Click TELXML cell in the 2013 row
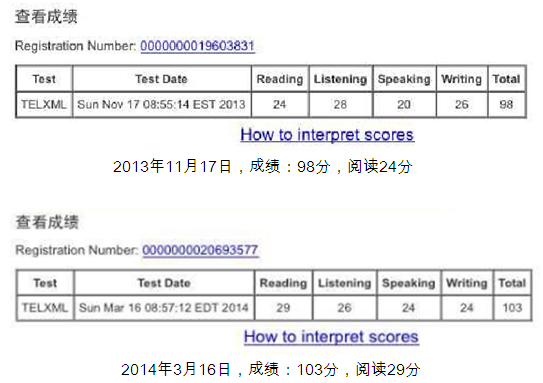The height and width of the screenshot is (383, 543). (x=44, y=105)
